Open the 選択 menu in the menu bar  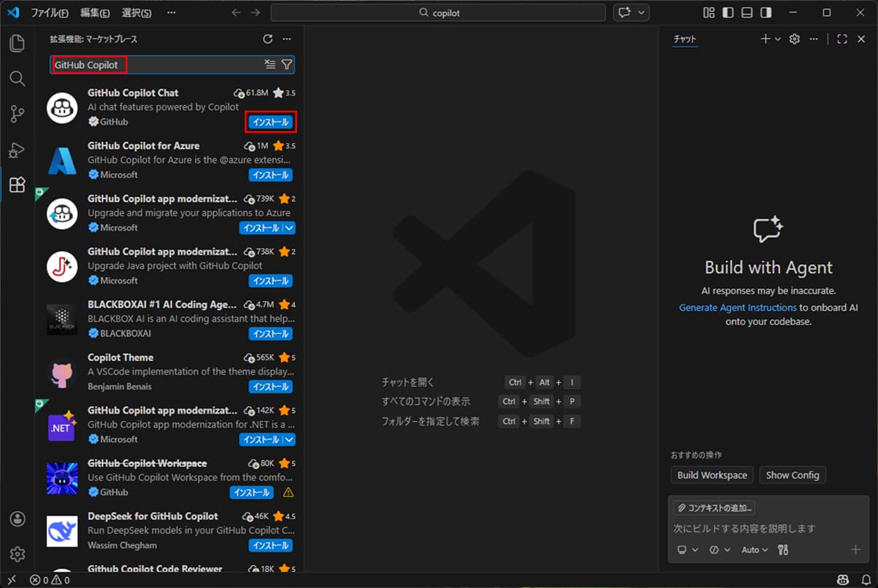(138, 12)
